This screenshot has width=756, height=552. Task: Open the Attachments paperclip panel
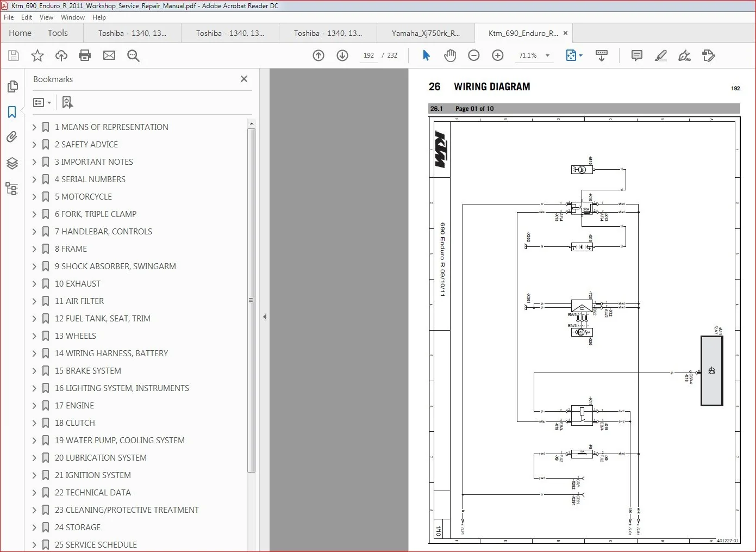coord(12,137)
